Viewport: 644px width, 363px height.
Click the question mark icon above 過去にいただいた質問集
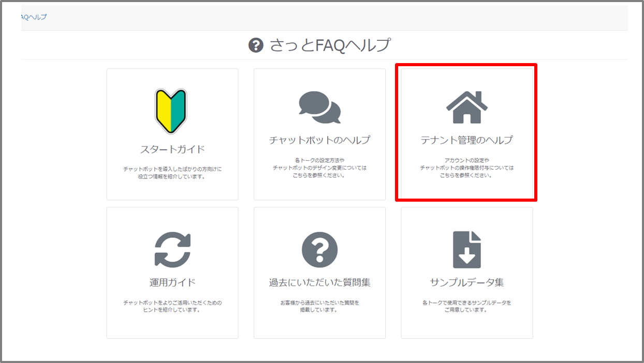point(320,250)
